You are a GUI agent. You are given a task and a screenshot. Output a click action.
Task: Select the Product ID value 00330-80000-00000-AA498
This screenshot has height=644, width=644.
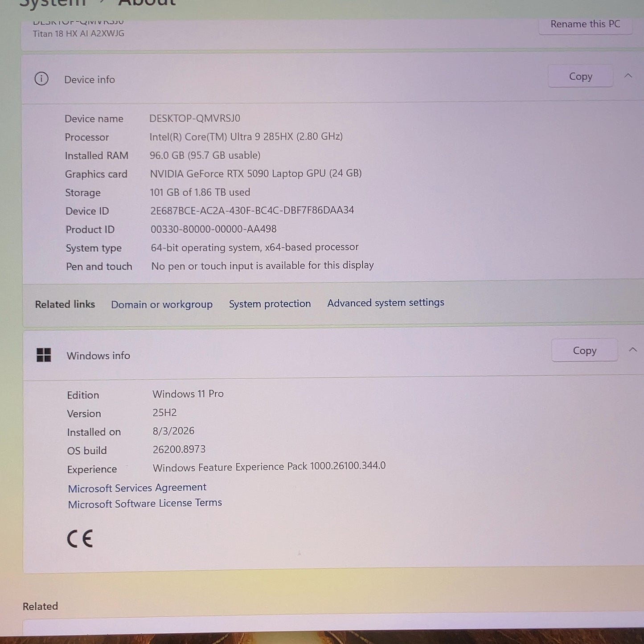[213, 229]
